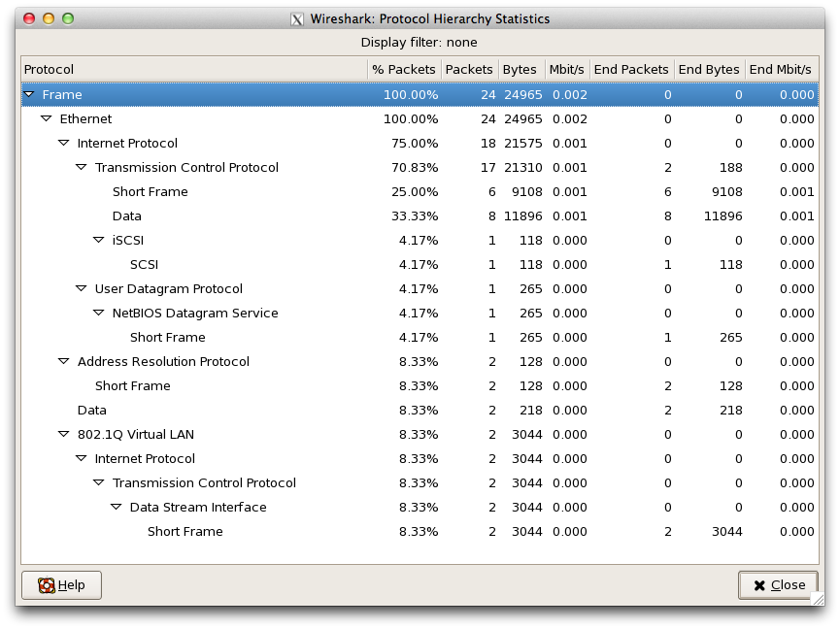Collapse Transmission Control Protocol 8.33% row
This screenshot has width=840, height=629.
click(99, 482)
